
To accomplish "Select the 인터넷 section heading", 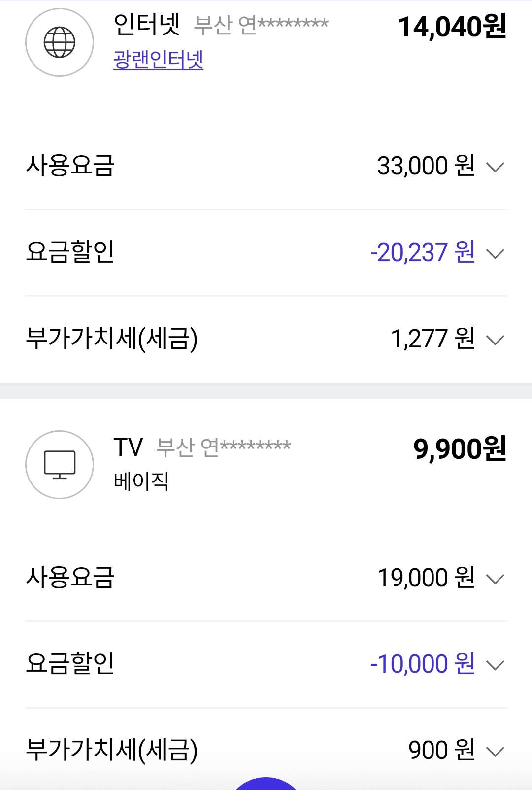I will [147, 25].
